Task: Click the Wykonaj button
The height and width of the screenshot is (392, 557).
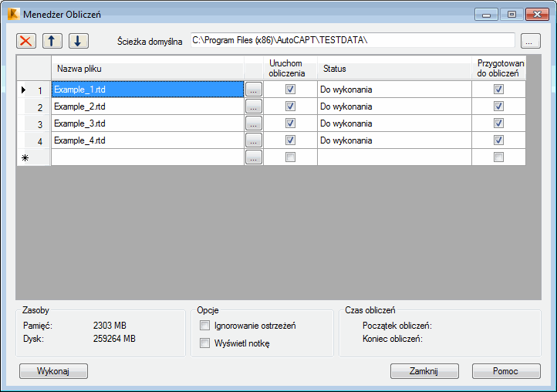Action: click(53, 371)
